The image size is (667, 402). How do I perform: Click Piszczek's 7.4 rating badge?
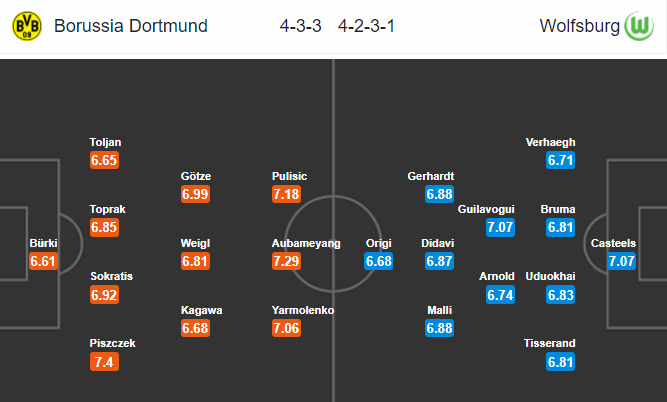click(104, 362)
